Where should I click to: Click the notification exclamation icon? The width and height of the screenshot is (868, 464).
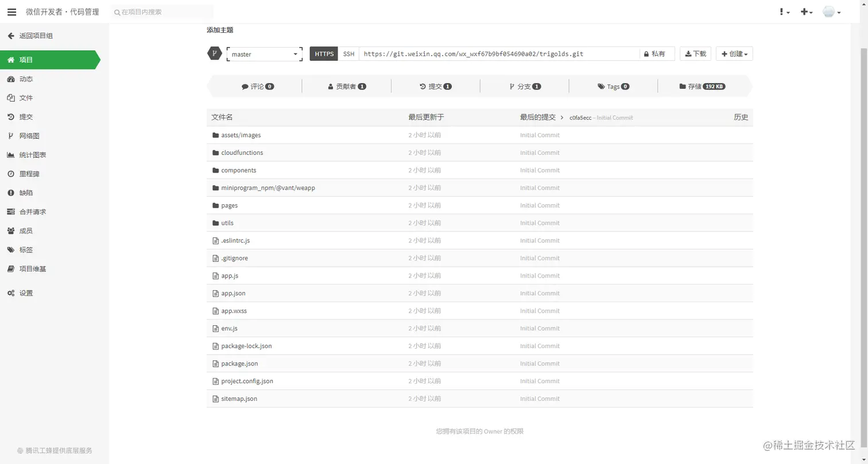784,12
